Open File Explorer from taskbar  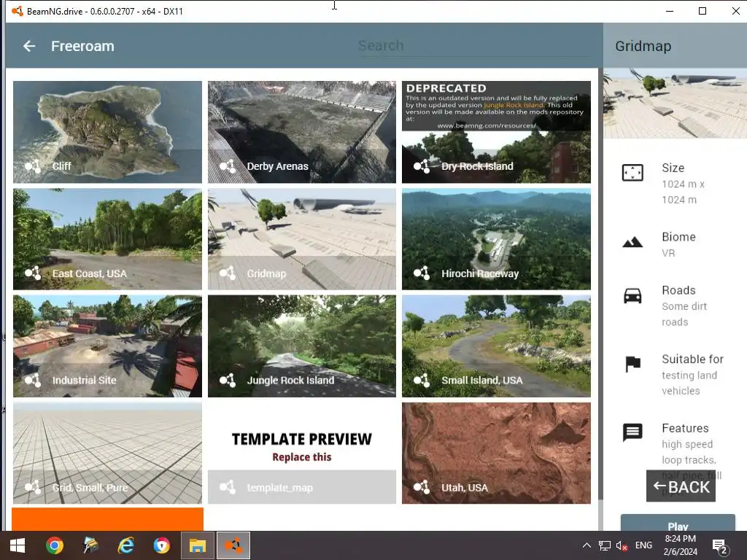pos(197,545)
